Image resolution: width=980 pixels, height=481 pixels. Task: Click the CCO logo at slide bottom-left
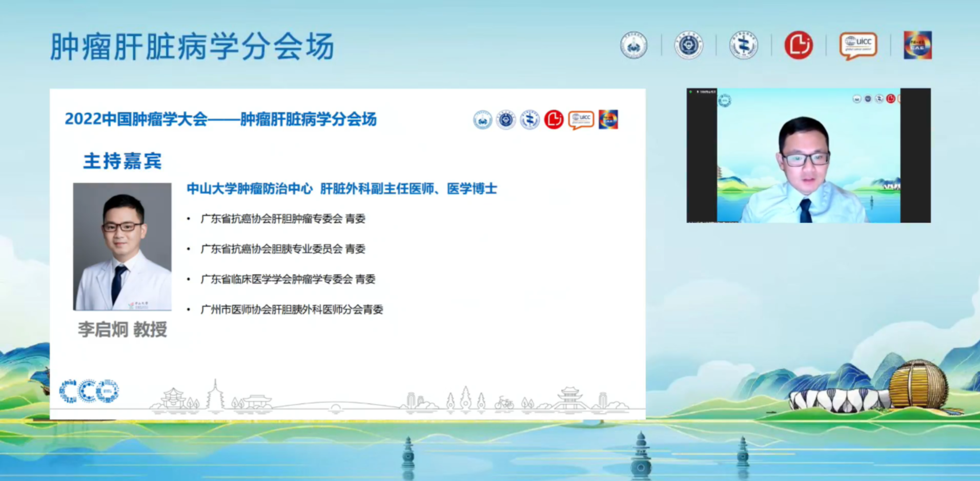(89, 391)
